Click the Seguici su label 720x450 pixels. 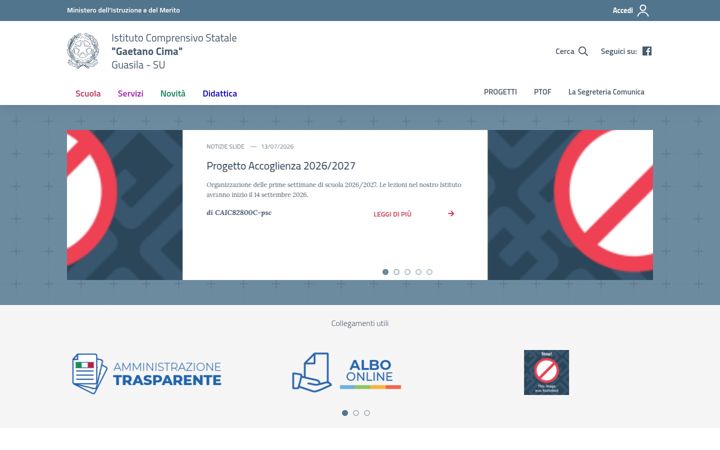click(619, 51)
